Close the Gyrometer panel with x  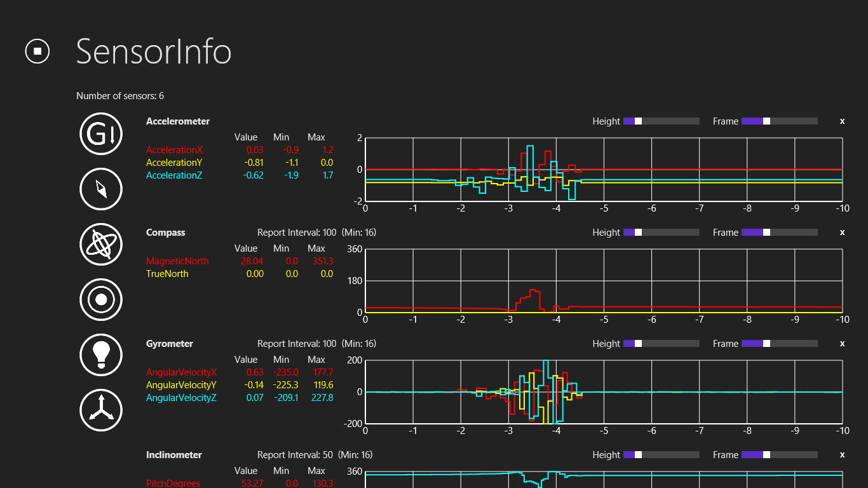point(842,344)
